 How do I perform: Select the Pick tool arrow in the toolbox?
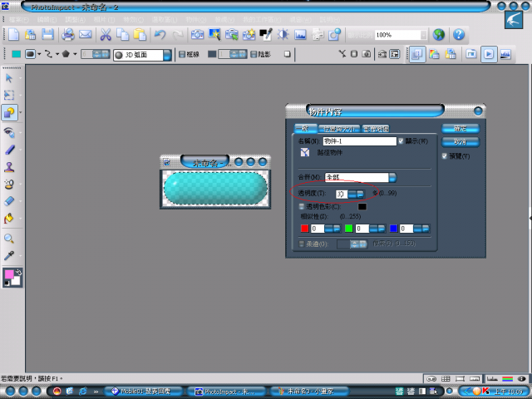pos(9,78)
